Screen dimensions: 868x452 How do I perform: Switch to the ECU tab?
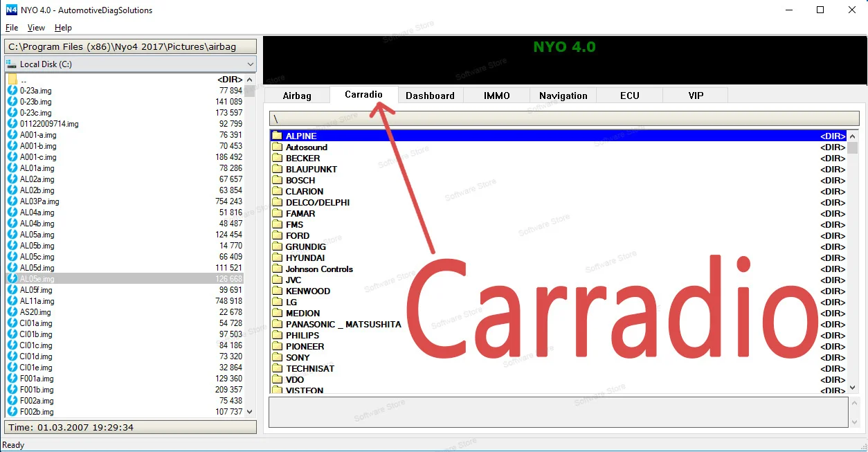[x=629, y=96]
